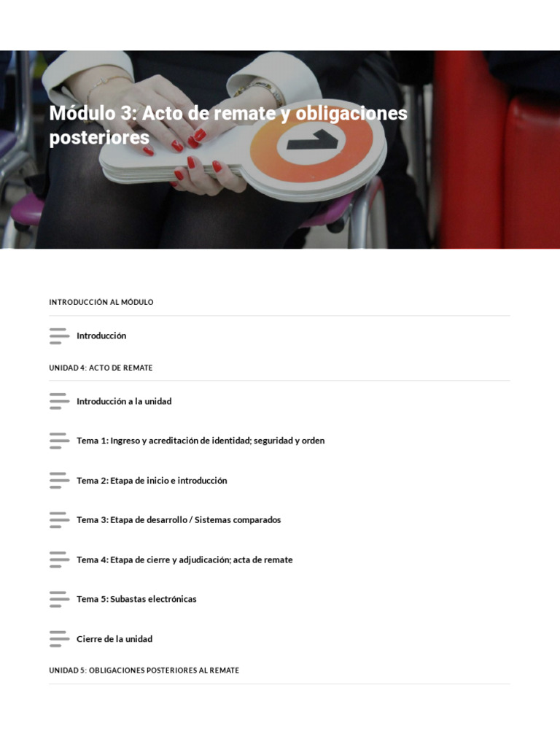The image size is (560, 747).
Task: Click the Módulo 3 banner title
Action: pos(228,125)
